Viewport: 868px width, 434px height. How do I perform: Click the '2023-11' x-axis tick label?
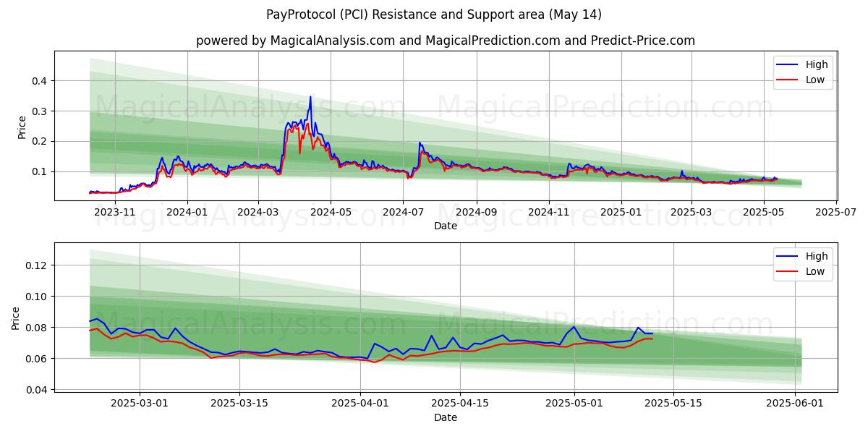point(116,212)
